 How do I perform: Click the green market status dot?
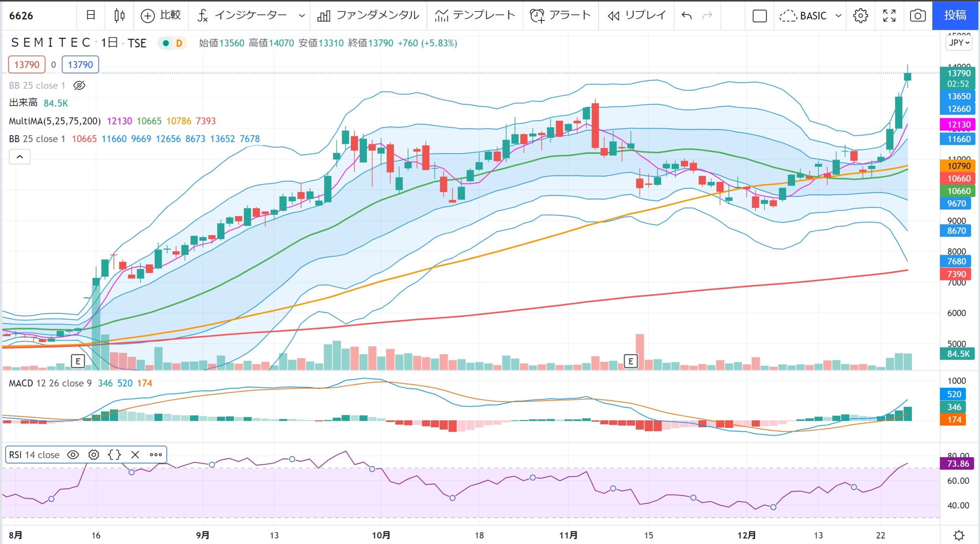[x=166, y=43]
